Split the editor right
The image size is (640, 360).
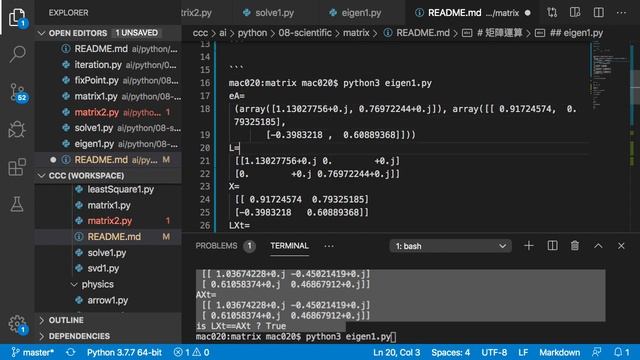tap(598, 13)
